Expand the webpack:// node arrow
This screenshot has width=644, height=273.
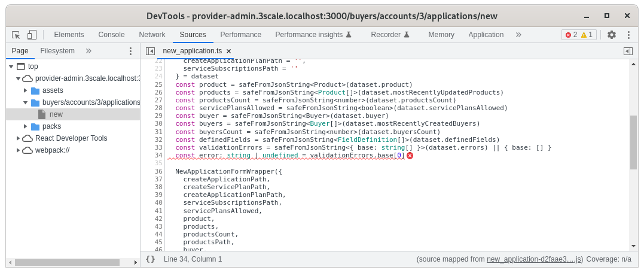point(18,150)
